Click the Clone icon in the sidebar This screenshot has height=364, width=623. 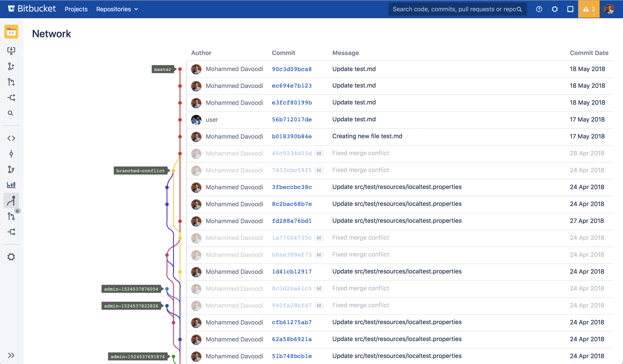pyautogui.click(x=11, y=51)
